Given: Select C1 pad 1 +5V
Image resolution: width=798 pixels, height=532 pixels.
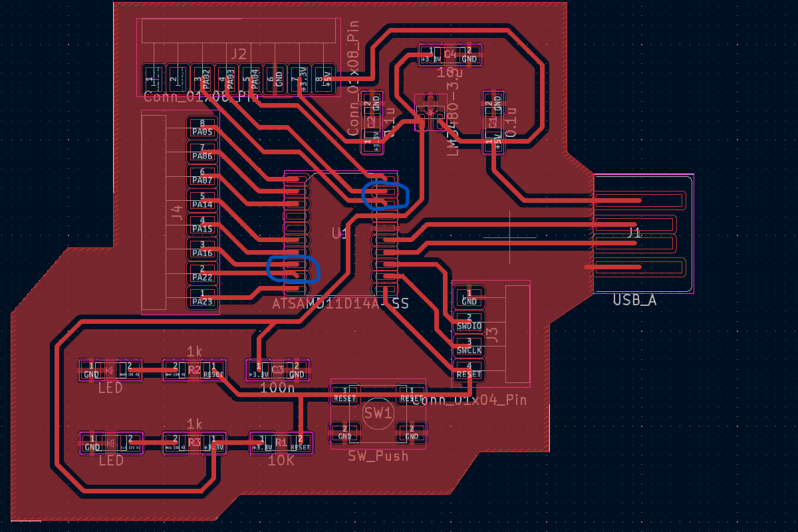Looking at the screenshot, I should (493, 142).
